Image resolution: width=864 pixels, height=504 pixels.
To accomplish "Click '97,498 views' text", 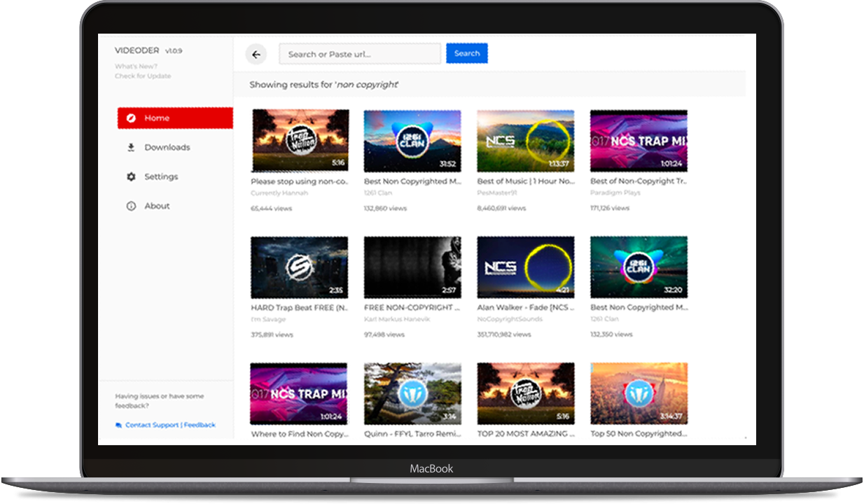I will [384, 335].
